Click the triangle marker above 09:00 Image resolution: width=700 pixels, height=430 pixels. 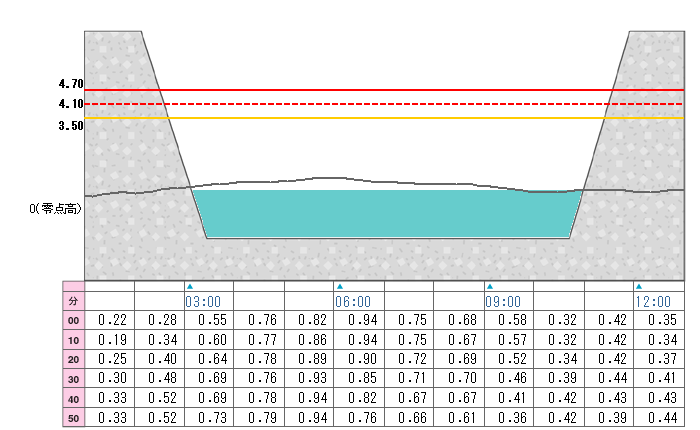coord(489,286)
